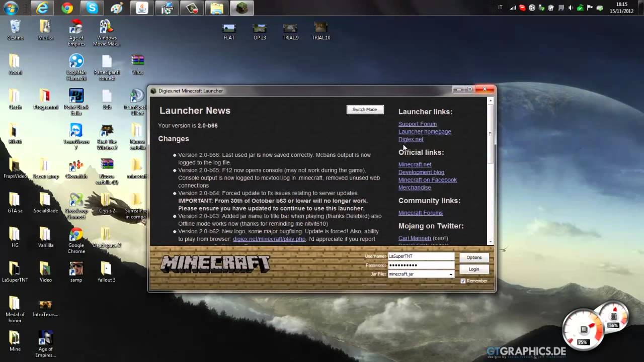Image resolution: width=644 pixels, height=362 pixels.
Task: Open Clownfish desktop shortcut
Action: pos(76,169)
